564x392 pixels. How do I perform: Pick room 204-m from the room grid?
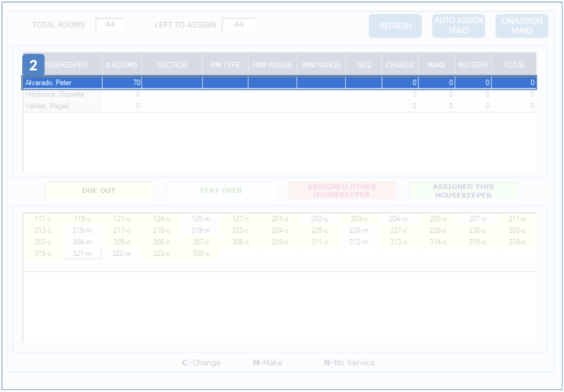click(398, 219)
